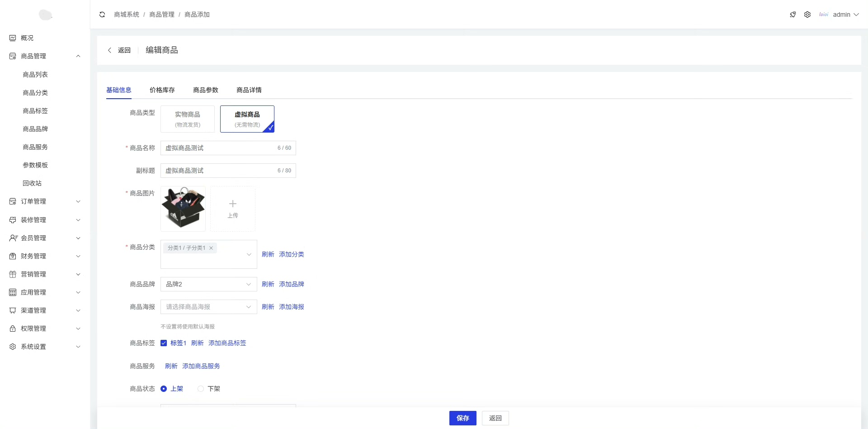Click the 财务管理 sidebar icon
Image resolution: width=868 pixels, height=429 pixels.
(13, 256)
